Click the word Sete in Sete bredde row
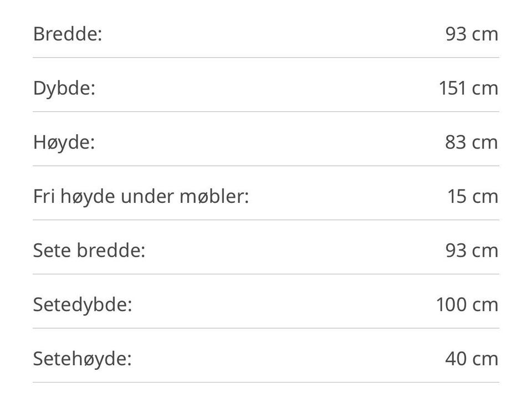 pos(52,251)
